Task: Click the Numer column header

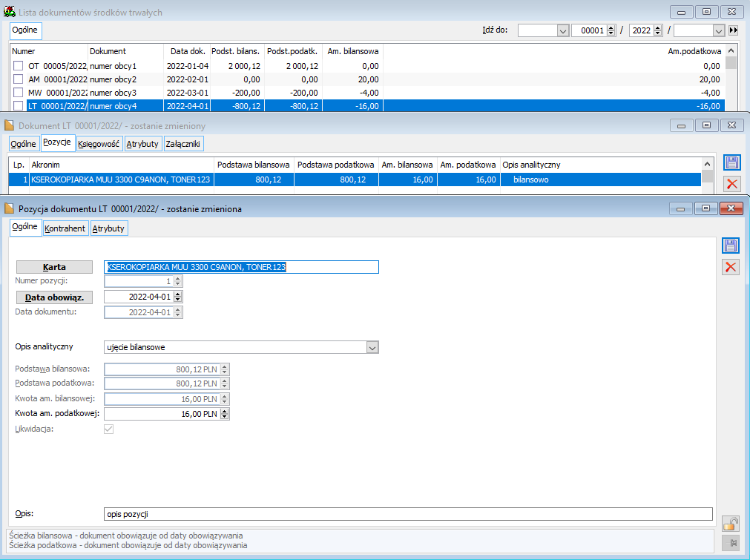Action: tap(49, 51)
